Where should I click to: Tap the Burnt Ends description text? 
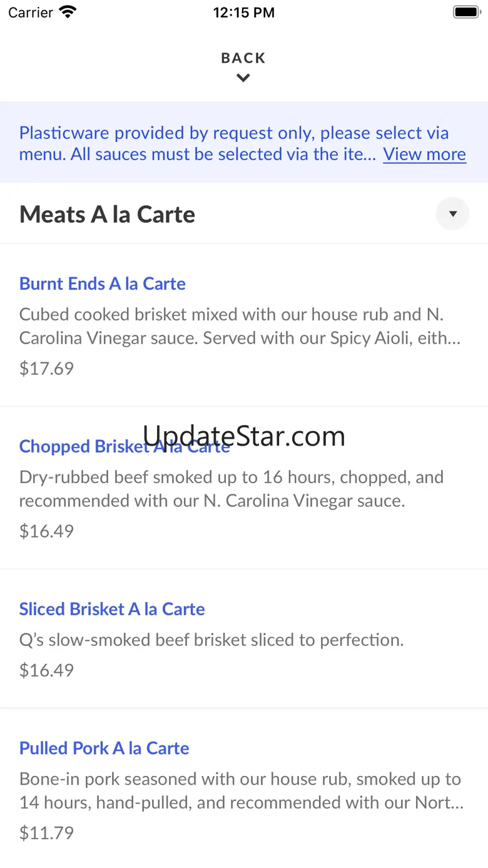pyautogui.click(x=240, y=326)
